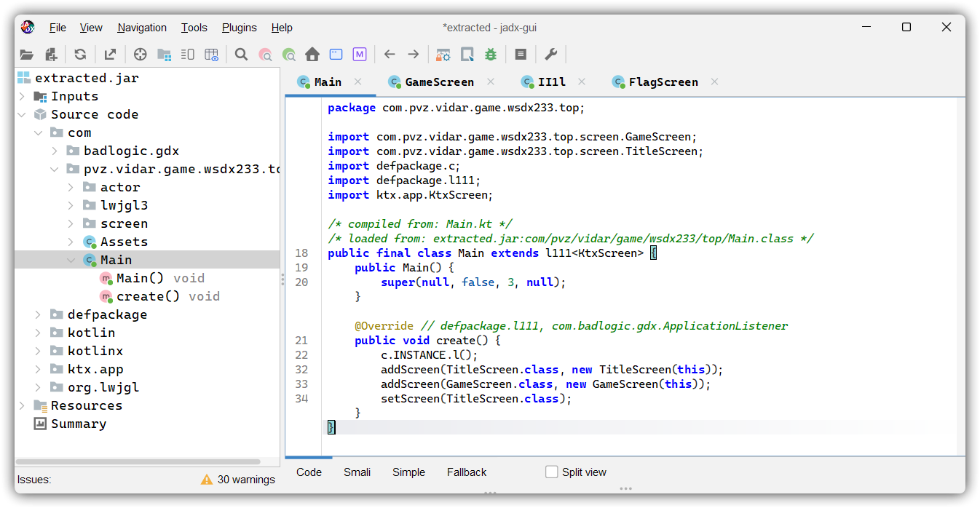Click the open file folder icon
Screen dimensions: 980x508
point(27,55)
